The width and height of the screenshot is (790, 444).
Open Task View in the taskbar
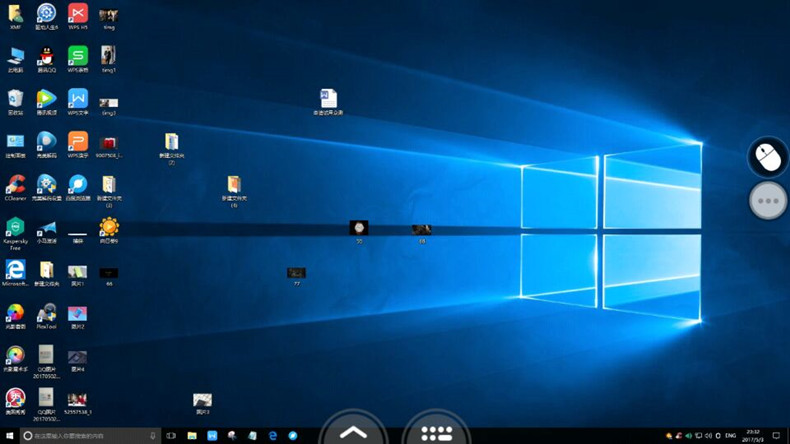tap(172, 436)
